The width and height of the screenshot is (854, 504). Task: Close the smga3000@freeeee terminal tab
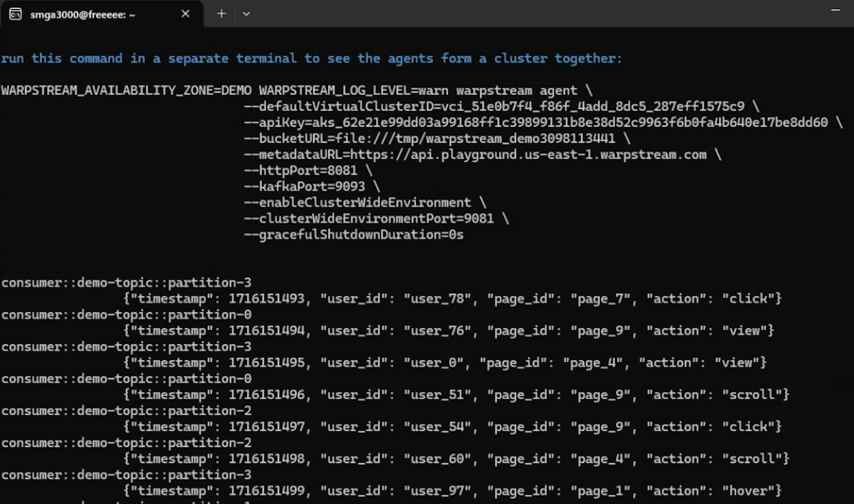tap(185, 14)
